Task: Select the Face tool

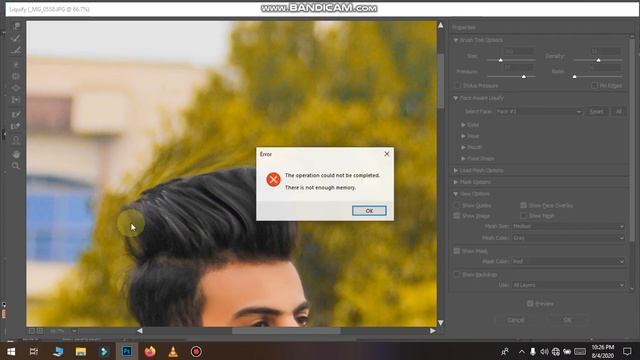Action: [16, 140]
